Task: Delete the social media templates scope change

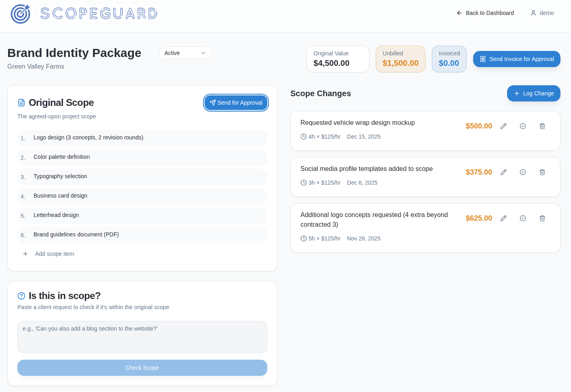Action: point(542,172)
